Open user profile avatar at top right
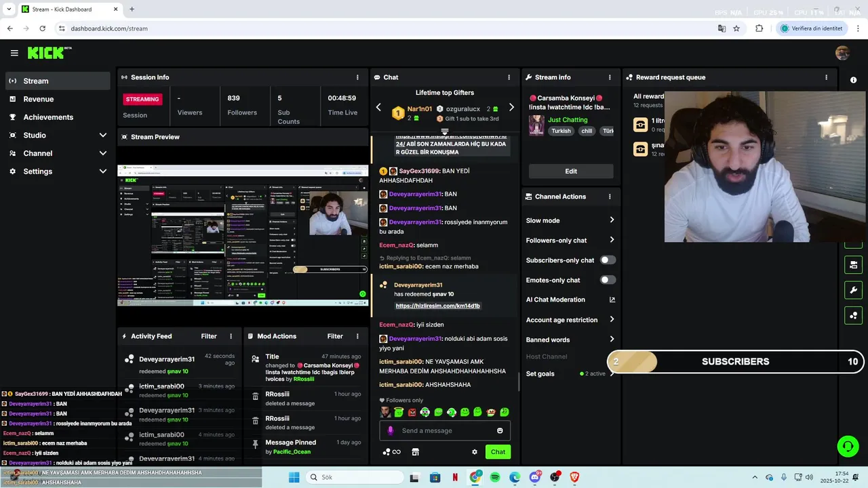The height and width of the screenshot is (488, 868). (842, 53)
